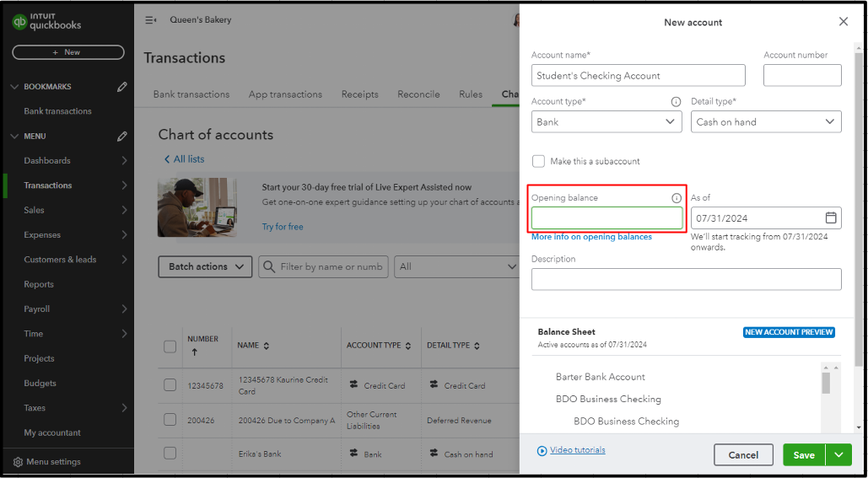
Task: Expand the Sales submenu
Action: pos(124,210)
